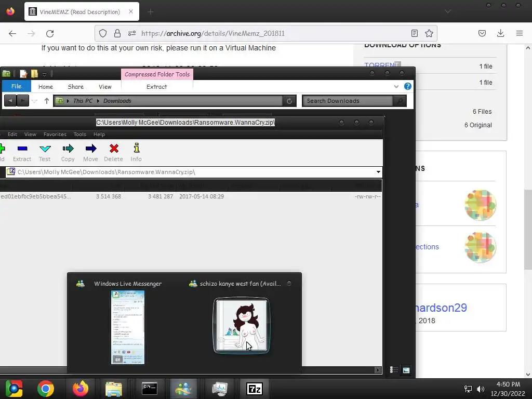Go back in Firefox history
Screen dimensions: 532x399
[x=12, y=33]
